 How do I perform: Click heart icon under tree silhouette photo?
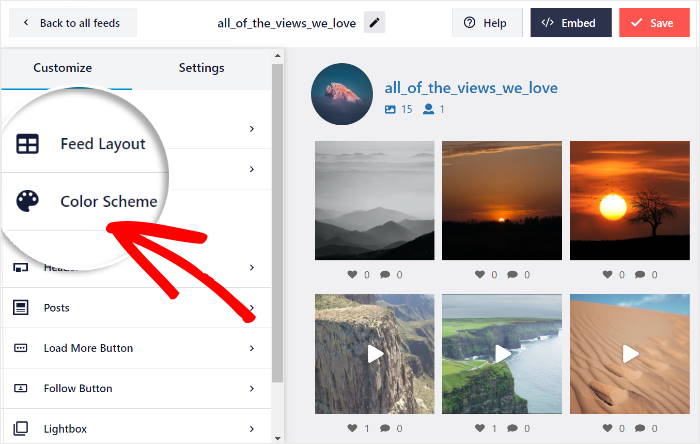(x=608, y=274)
